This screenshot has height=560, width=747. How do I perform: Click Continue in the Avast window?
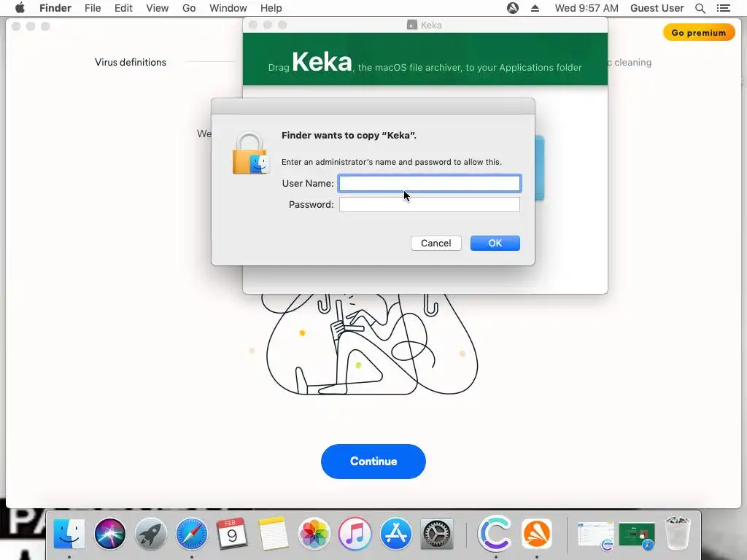tap(373, 462)
